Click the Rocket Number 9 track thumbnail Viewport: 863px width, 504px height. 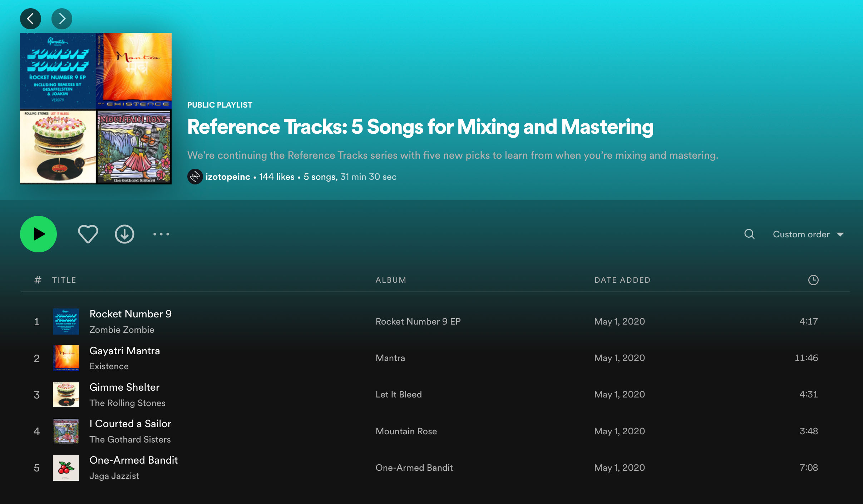66,321
